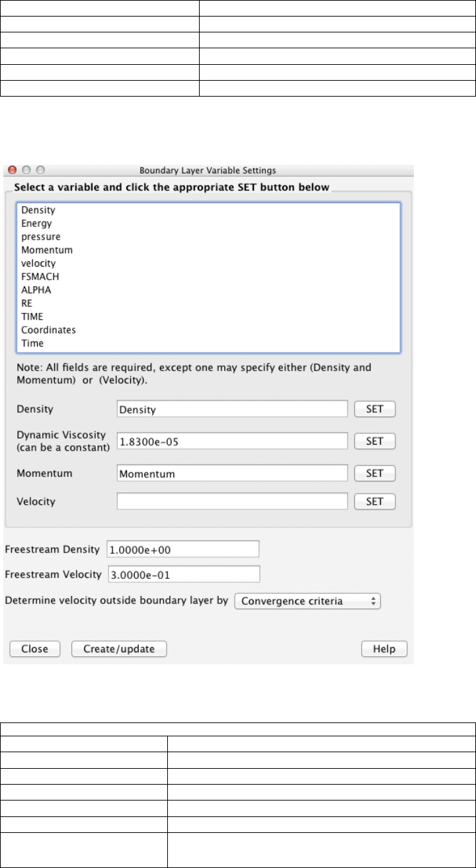Focus the Freestream Velocity field
The image size is (476, 868).
click(184, 574)
